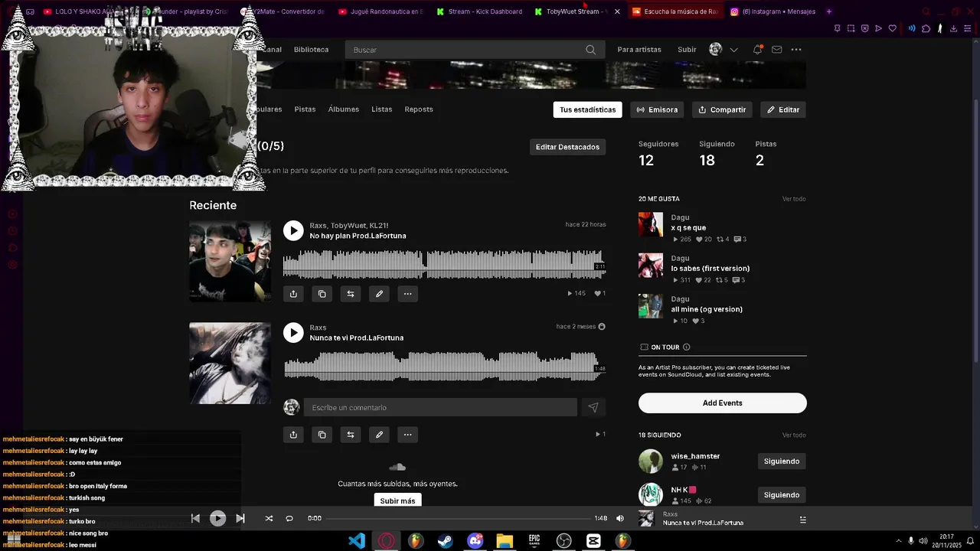Open OBS Studio from the taskbar
Viewport: 980px width, 551px height.
(x=564, y=541)
